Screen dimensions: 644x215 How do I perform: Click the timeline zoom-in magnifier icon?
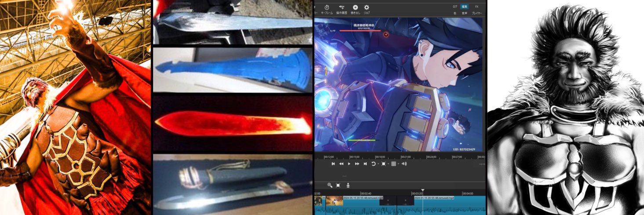coord(330,185)
